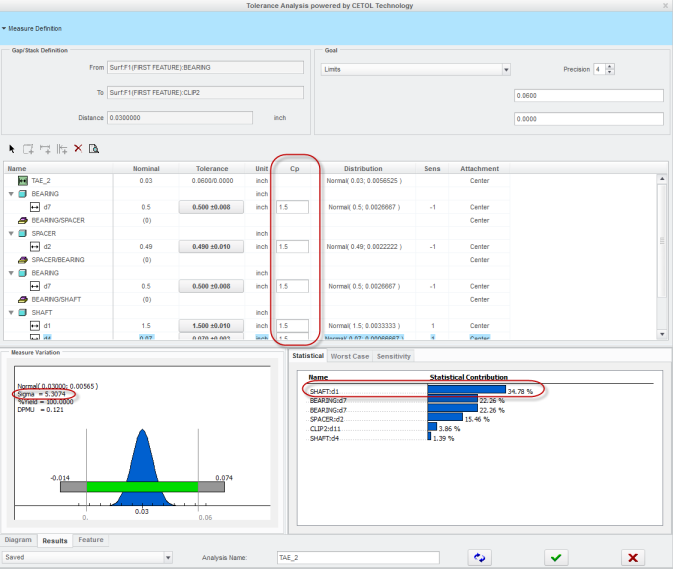673x569 pixels.
Task: Click the 0.490 ±0.010 tolerance button
Action: coord(211,246)
